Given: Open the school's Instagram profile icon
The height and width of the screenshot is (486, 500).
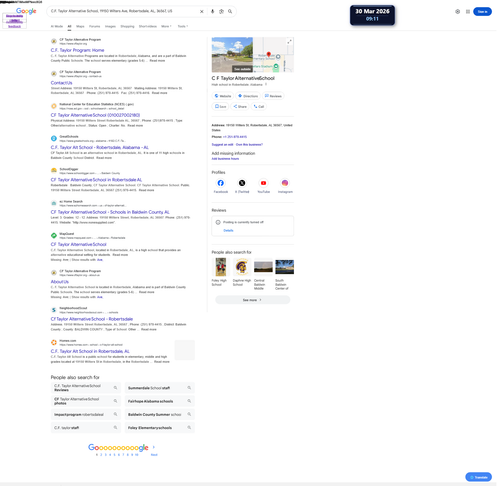Looking at the screenshot, I should [285, 183].
